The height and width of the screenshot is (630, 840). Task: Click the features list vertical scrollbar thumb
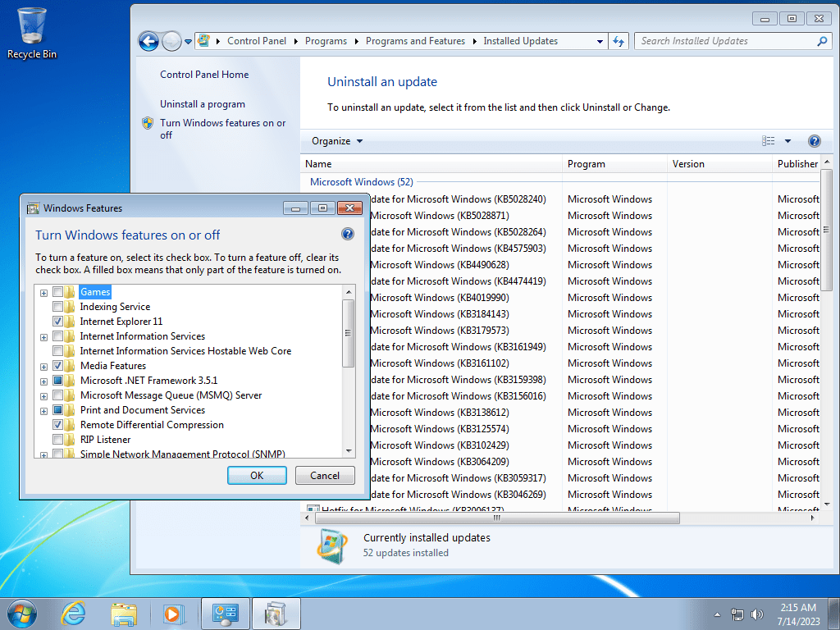[x=348, y=333]
